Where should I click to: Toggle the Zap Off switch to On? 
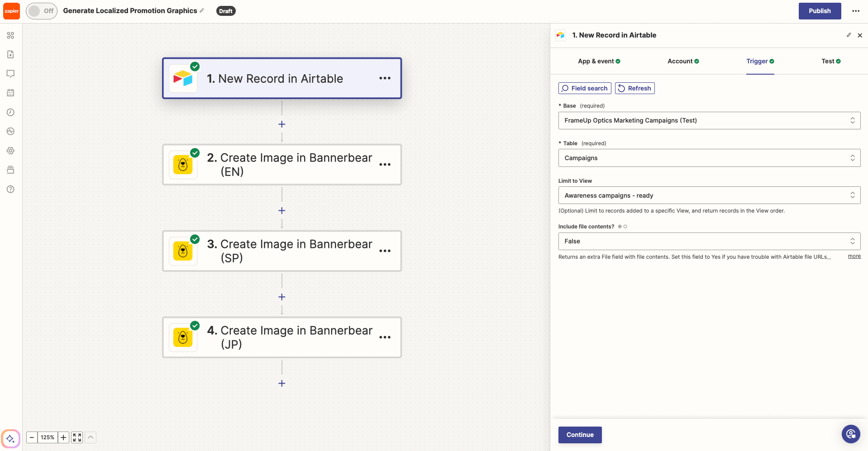(42, 11)
